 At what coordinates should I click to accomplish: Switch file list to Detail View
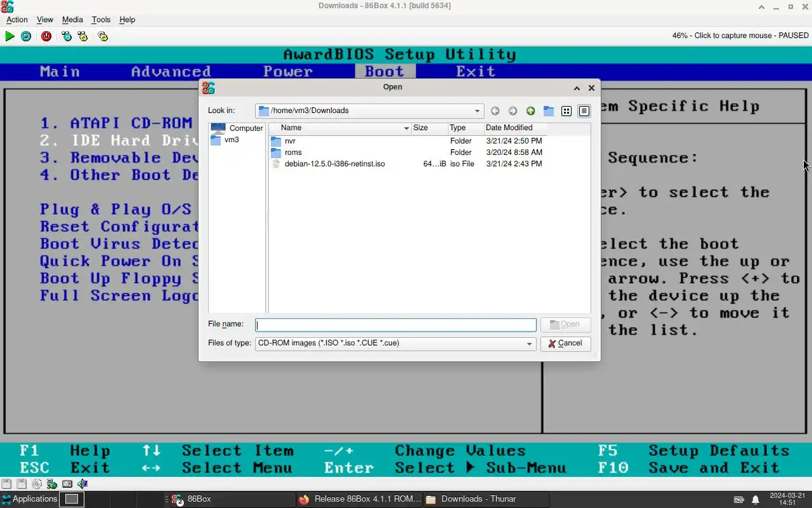[x=584, y=111]
